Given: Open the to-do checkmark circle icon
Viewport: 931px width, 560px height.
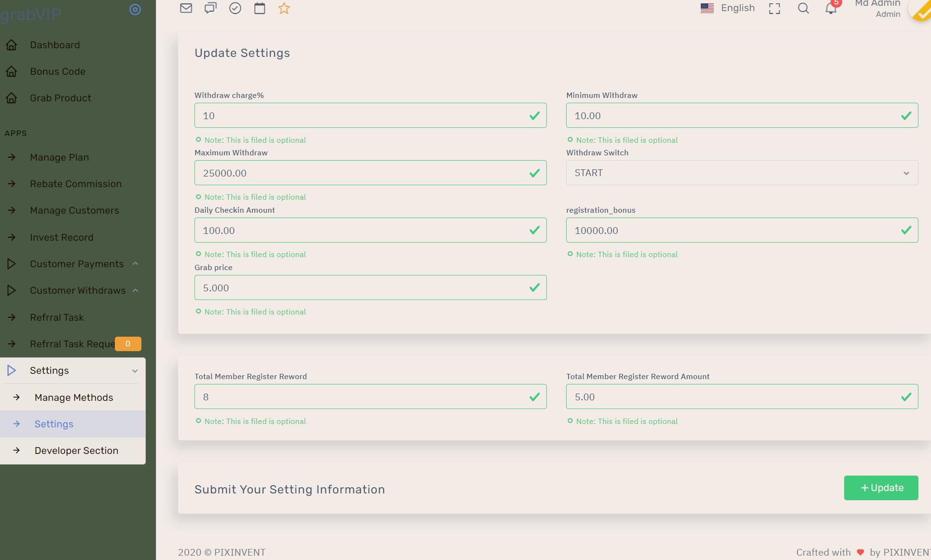Looking at the screenshot, I should click(235, 8).
